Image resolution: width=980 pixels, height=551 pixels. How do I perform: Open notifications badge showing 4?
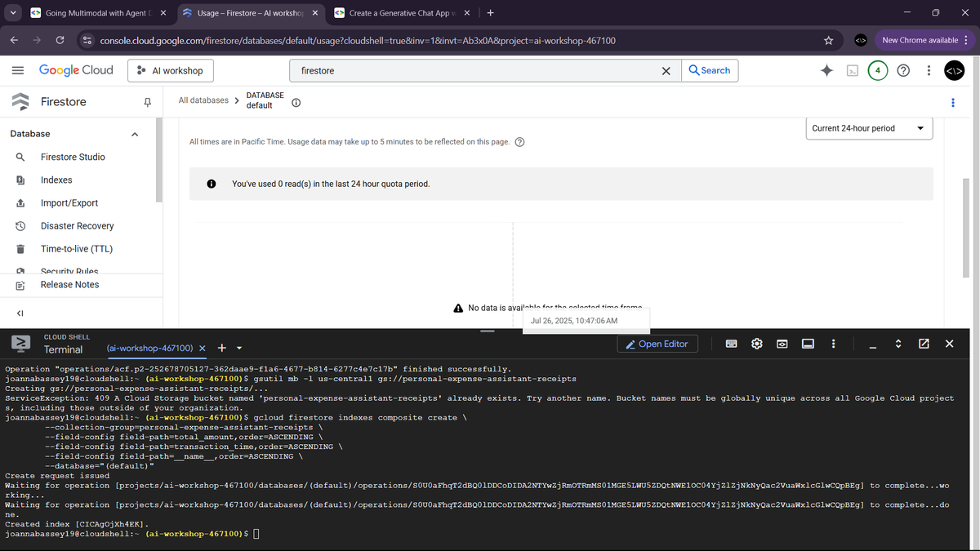(877, 70)
